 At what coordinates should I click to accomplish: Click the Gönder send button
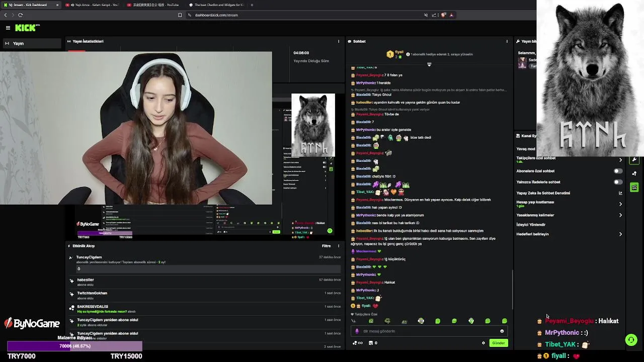coord(499,343)
